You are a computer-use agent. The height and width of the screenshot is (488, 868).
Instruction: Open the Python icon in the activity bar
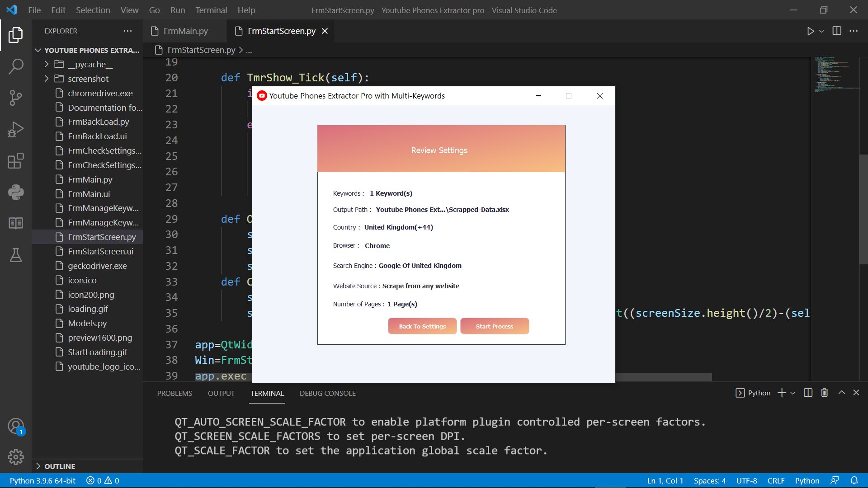pos(16,192)
